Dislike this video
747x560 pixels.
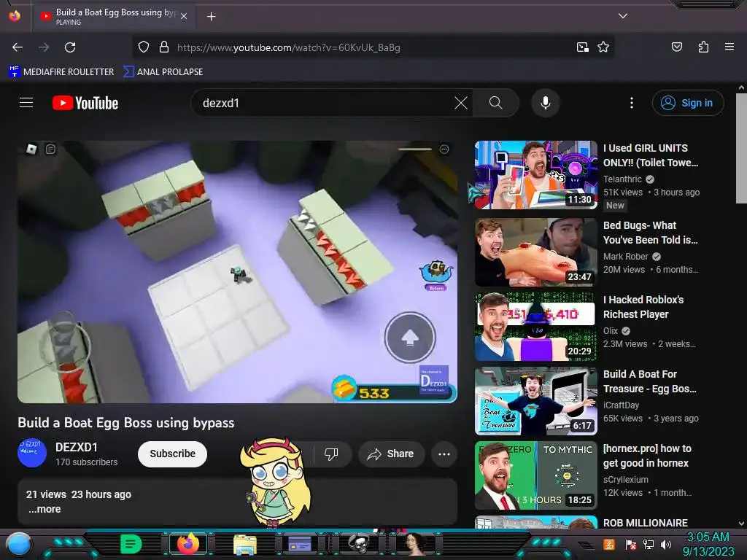[332, 454]
